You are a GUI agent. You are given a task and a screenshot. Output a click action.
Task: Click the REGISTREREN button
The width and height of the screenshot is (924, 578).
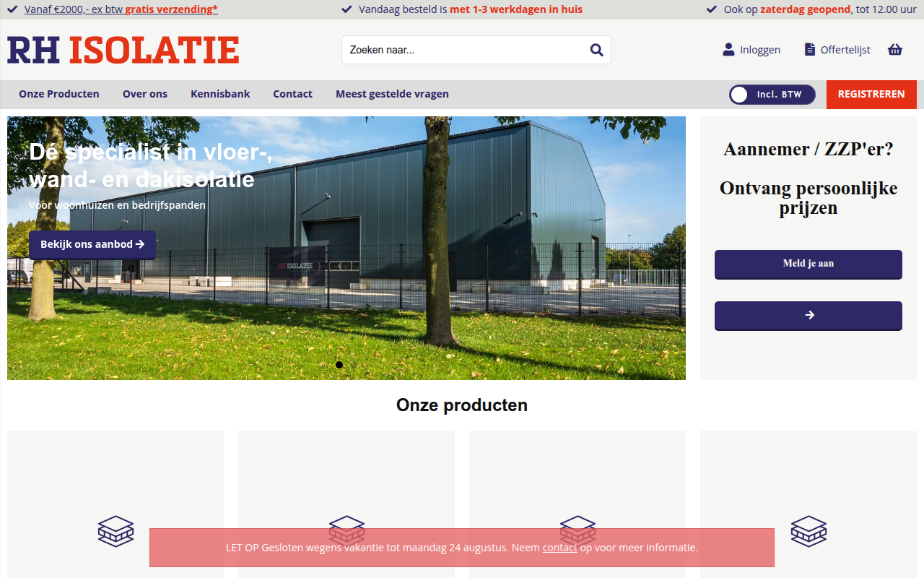point(871,95)
